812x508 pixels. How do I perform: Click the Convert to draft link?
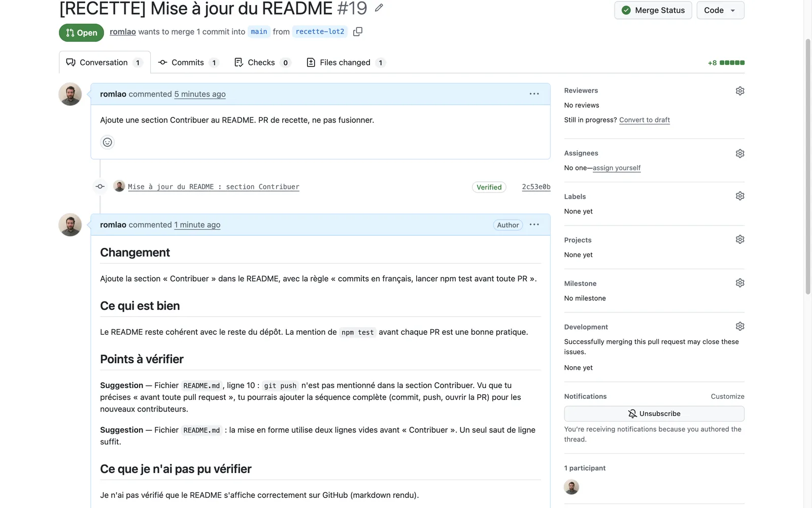[645, 120]
